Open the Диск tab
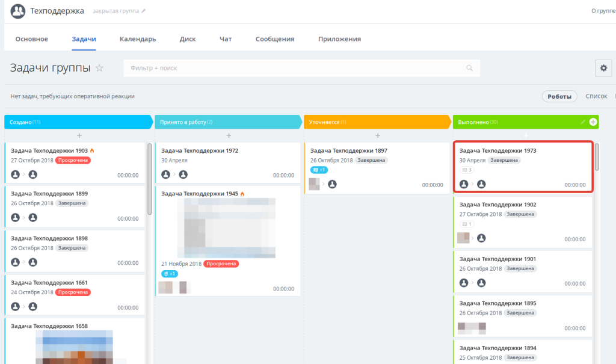The image size is (616, 364). click(x=188, y=39)
